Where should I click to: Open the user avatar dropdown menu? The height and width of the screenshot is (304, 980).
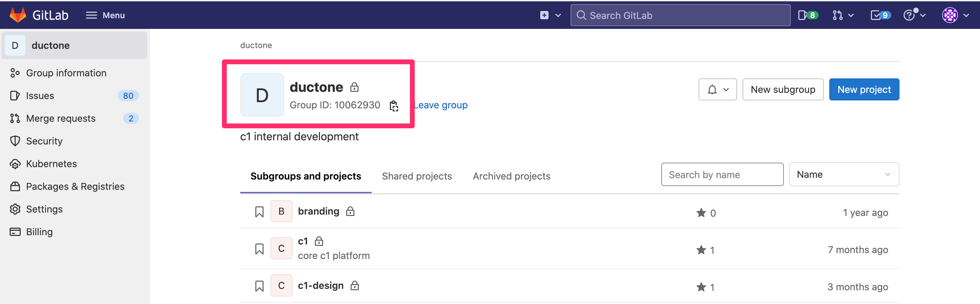955,15
